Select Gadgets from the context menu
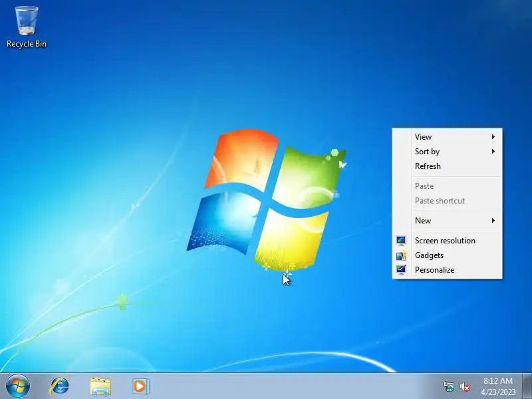Screen dimensions: 532x399 pyautogui.click(x=447, y=255)
